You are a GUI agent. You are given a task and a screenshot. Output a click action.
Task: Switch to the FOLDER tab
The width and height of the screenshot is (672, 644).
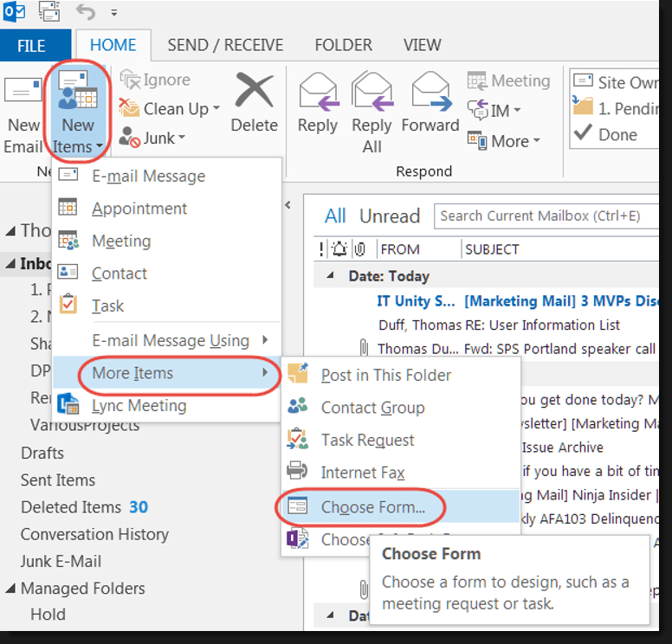(x=343, y=45)
